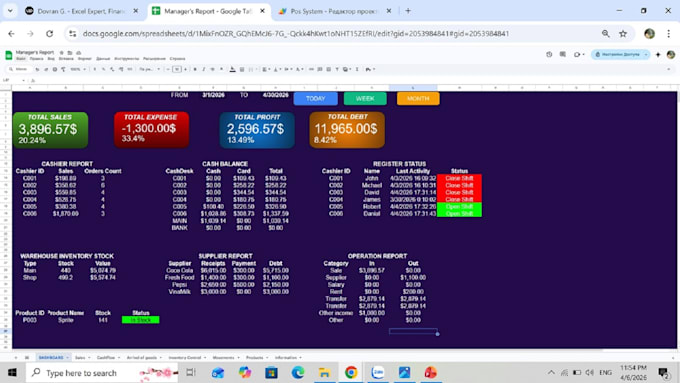Toggle bold formatting
Screen dimensions: 680x383
(195, 69)
